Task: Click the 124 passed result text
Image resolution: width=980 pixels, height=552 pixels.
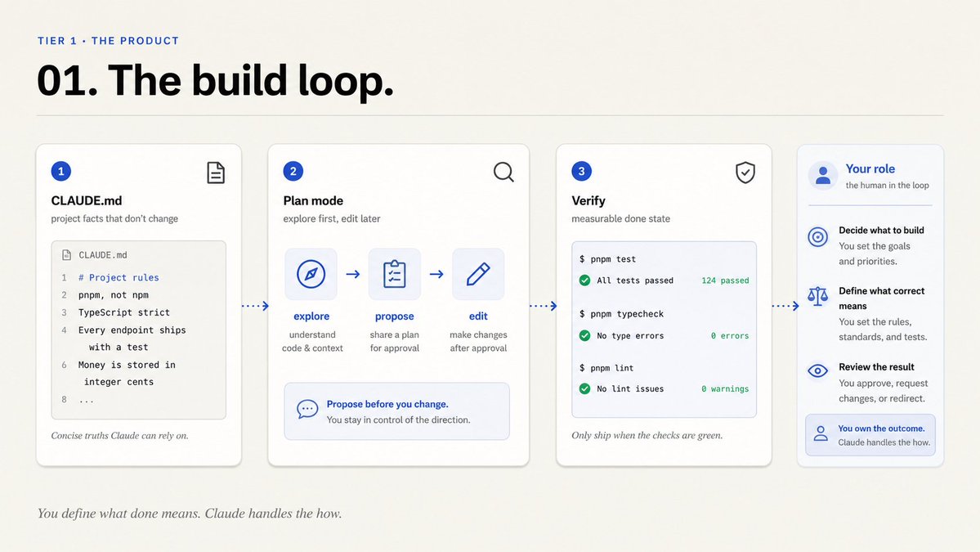Action: pyautogui.click(x=725, y=280)
